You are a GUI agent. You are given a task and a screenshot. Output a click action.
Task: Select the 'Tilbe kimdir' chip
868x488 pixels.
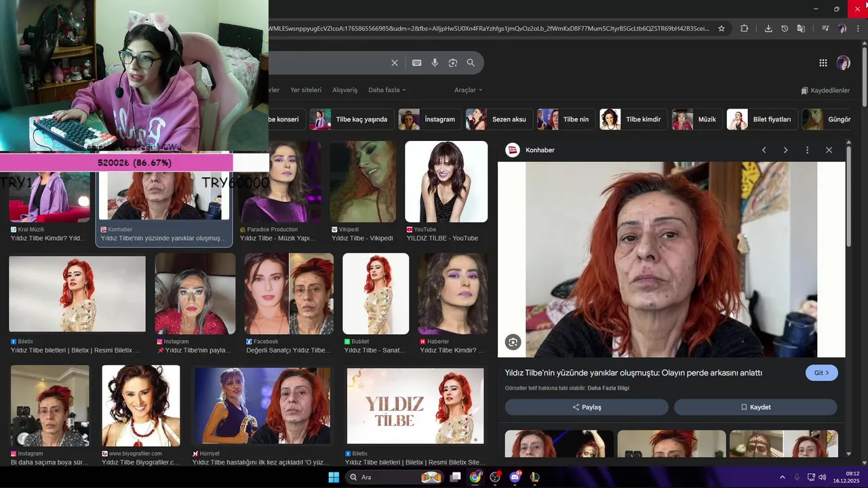[633, 119]
